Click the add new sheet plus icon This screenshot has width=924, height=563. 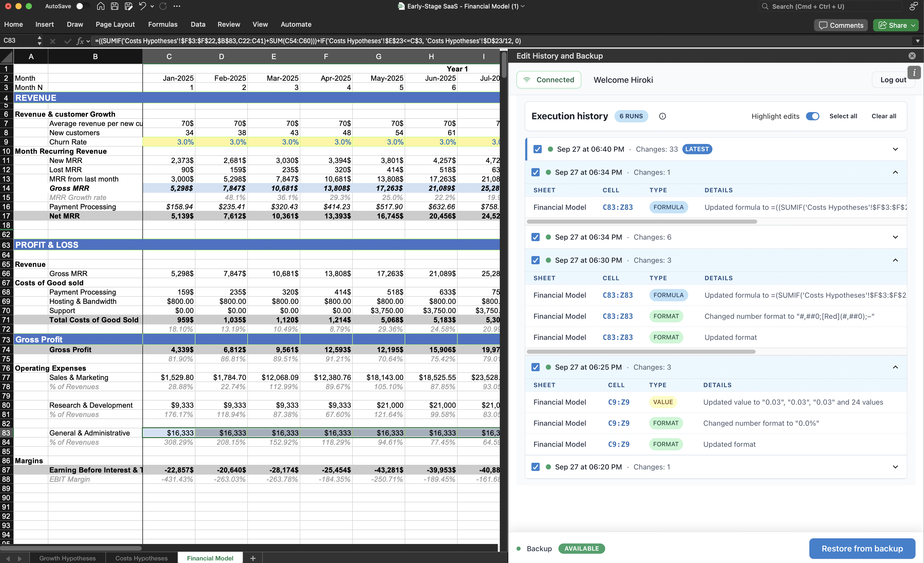pos(253,558)
